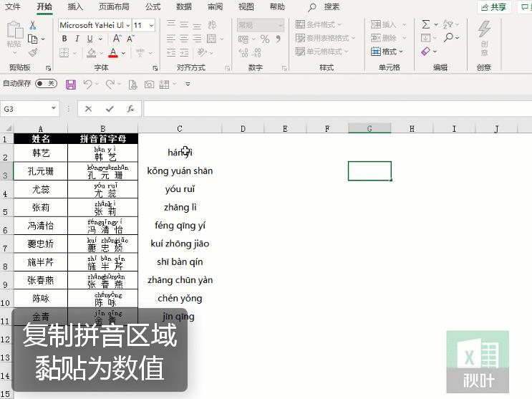This screenshot has width=532, height=399.
Task: Decrease font size with smaller A
Action: [130, 39]
